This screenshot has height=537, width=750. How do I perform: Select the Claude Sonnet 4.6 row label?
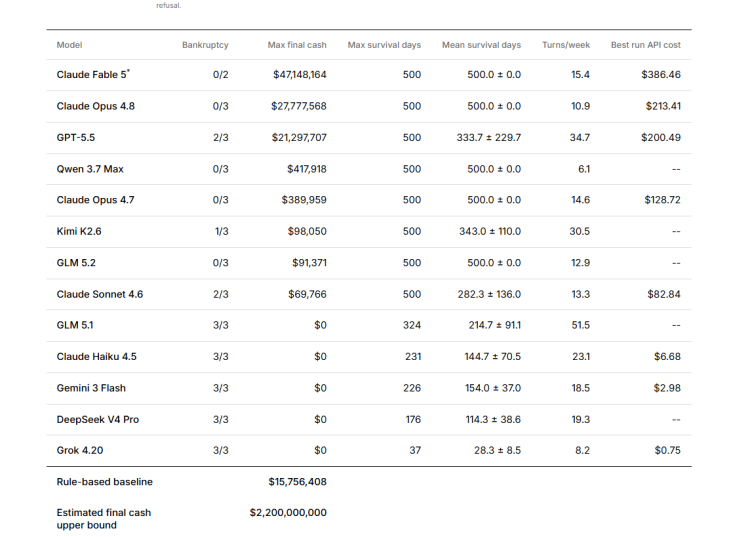(99, 294)
